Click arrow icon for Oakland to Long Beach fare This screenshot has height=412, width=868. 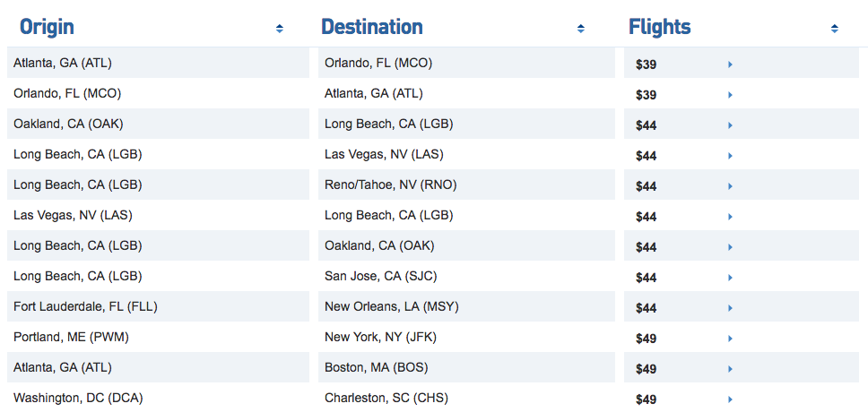click(x=731, y=125)
